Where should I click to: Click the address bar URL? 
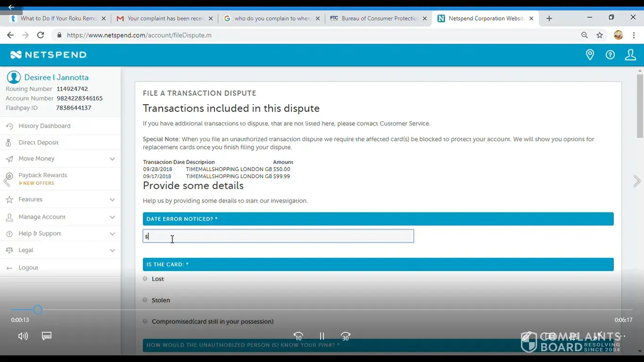[139, 35]
